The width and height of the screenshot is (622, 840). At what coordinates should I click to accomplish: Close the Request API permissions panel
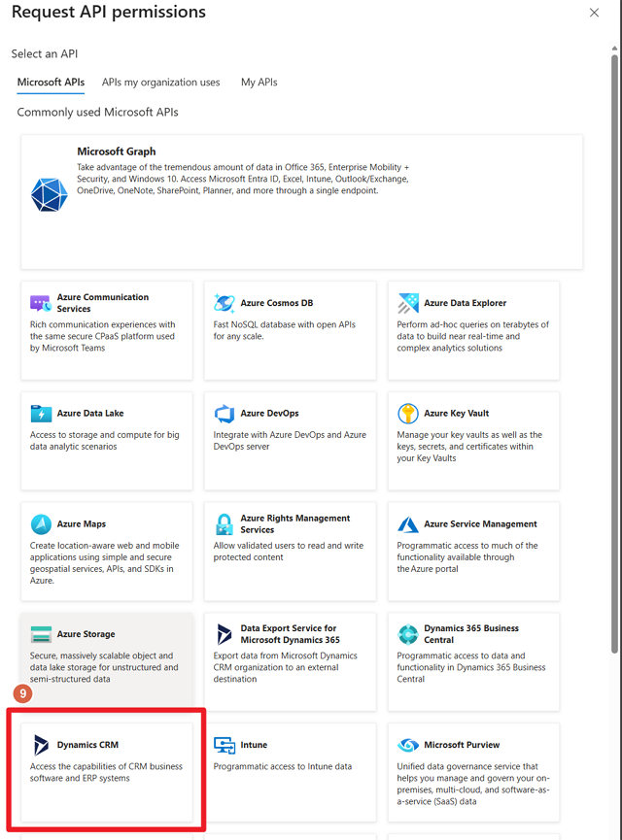pyautogui.click(x=595, y=13)
